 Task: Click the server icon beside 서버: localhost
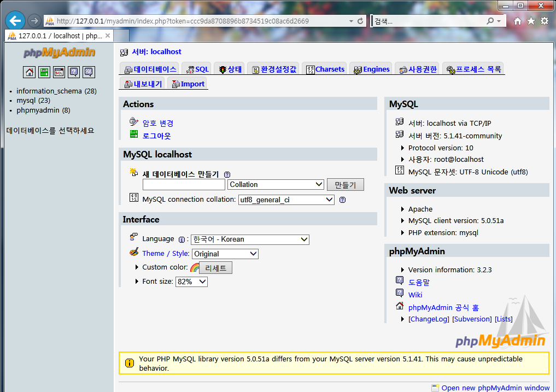point(124,52)
